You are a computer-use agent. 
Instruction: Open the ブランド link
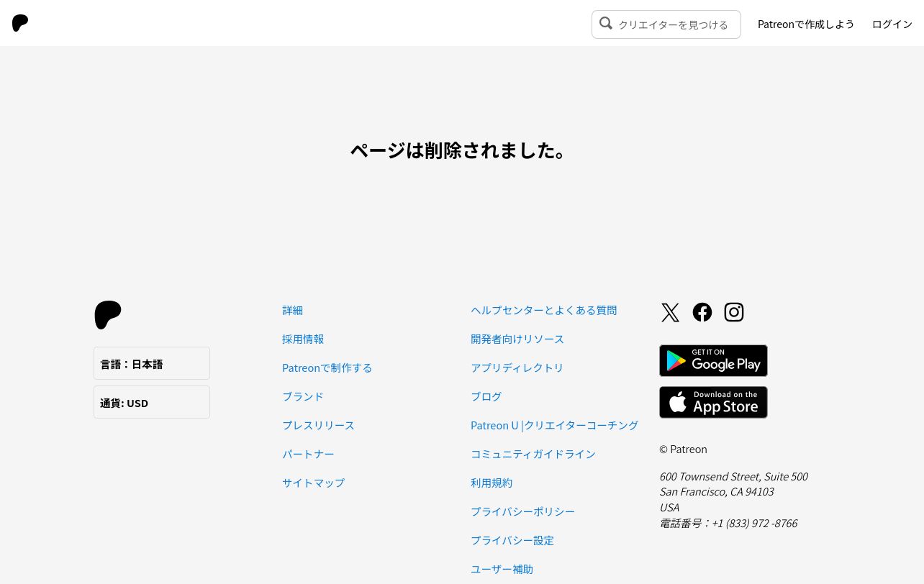click(x=303, y=396)
